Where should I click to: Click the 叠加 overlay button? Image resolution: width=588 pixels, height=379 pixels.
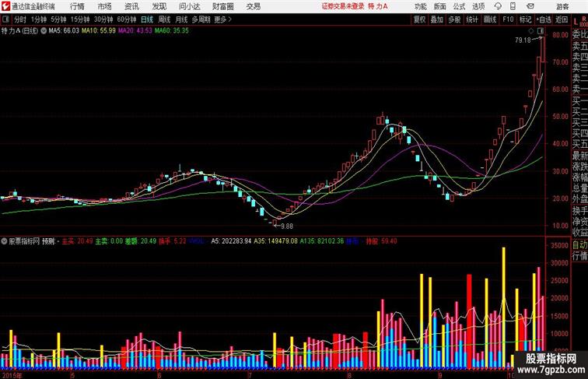436,19
